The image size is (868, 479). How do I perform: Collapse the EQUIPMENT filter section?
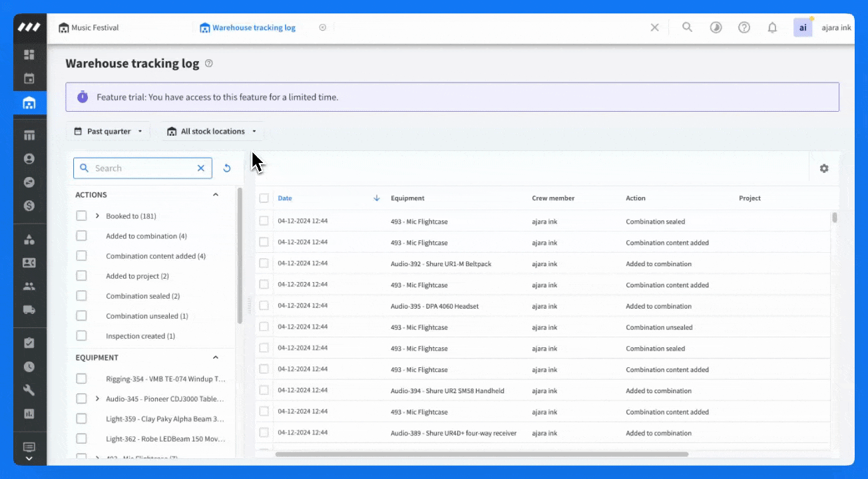[x=215, y=357]
